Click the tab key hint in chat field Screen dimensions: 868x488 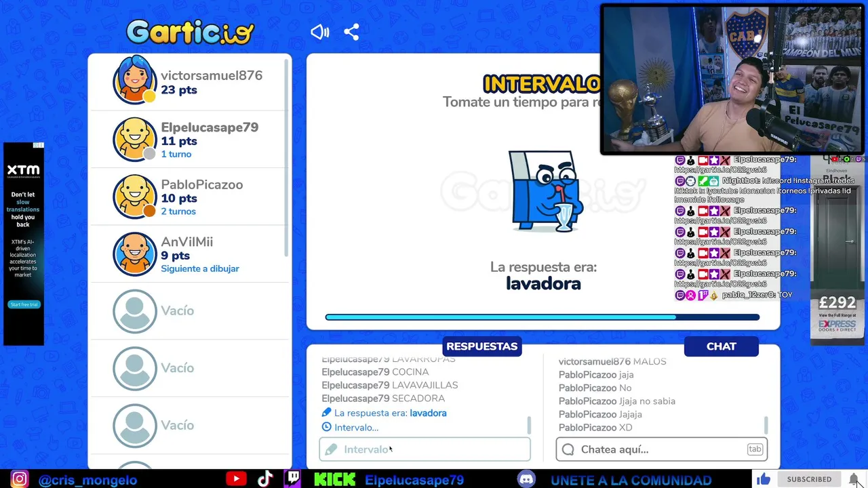point(755,449)
